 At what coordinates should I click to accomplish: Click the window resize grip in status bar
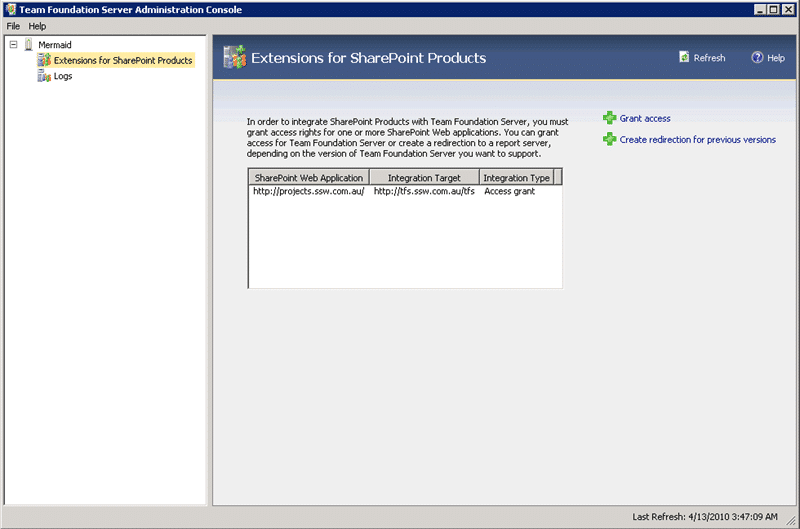(x=791, y=520)
